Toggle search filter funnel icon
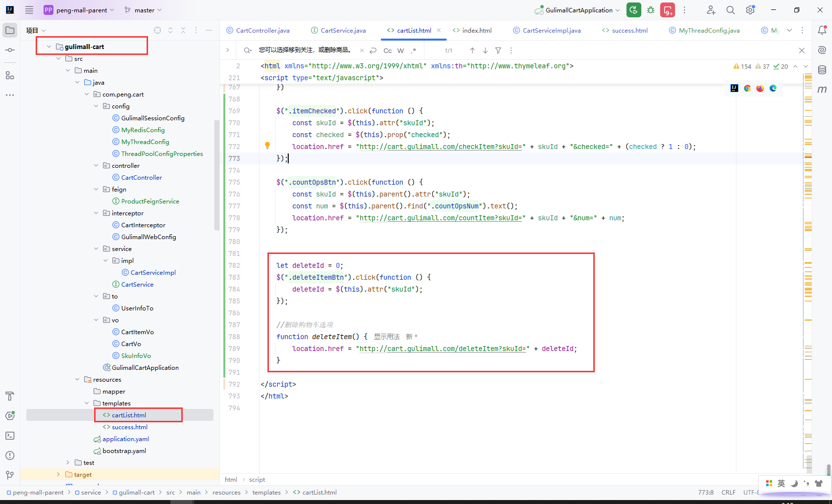The image size is (832, 504). (498, 50)
